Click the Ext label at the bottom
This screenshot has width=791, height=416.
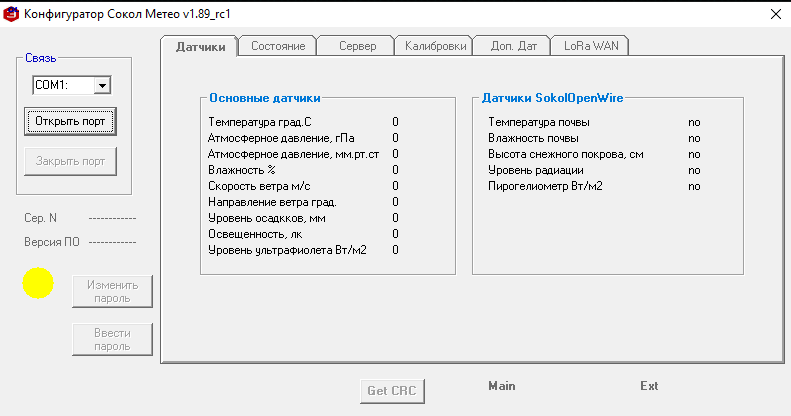(x=649, y=386)
